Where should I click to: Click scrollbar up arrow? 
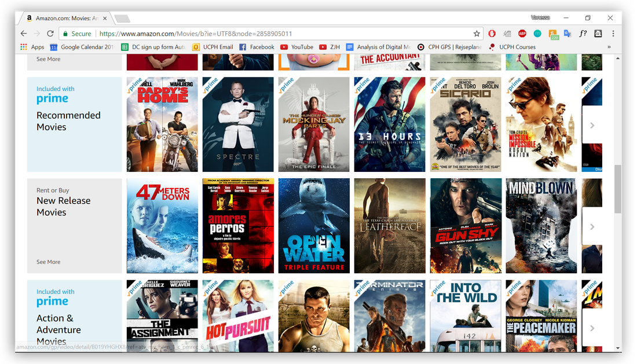(x=618, y=58)
